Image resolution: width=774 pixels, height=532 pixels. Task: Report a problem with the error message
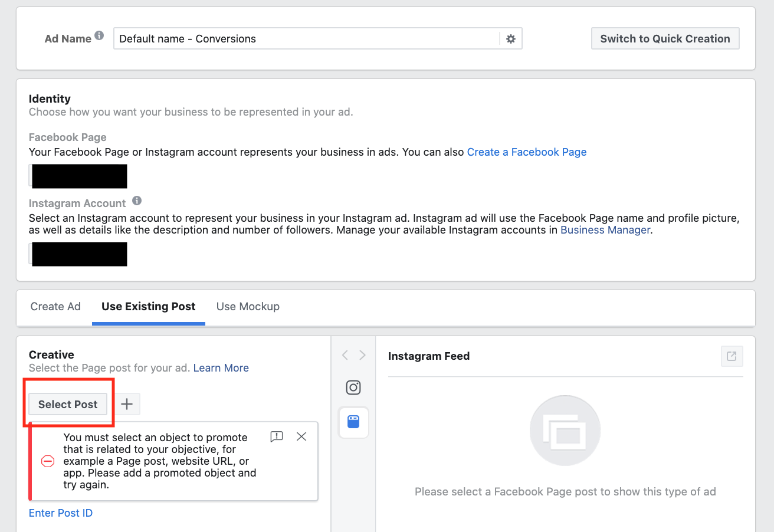pyautogui.click(x=276, y=436)
